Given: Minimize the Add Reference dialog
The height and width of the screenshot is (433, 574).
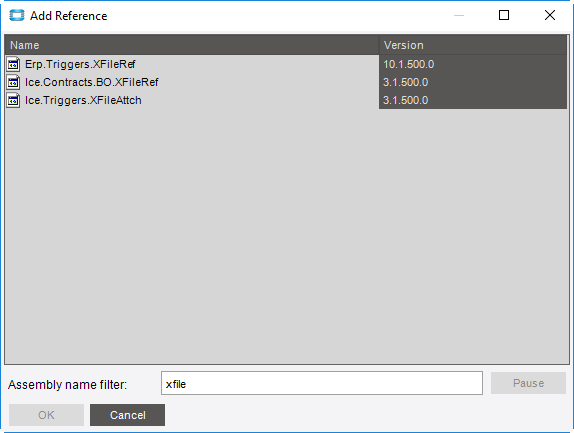Looking at the screenshot, I should point(459,15).
